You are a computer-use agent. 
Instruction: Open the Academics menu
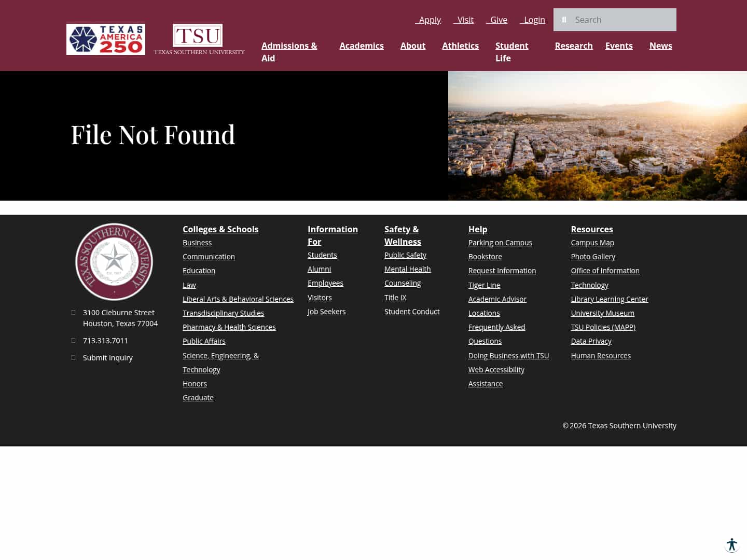tap(362, 46)
